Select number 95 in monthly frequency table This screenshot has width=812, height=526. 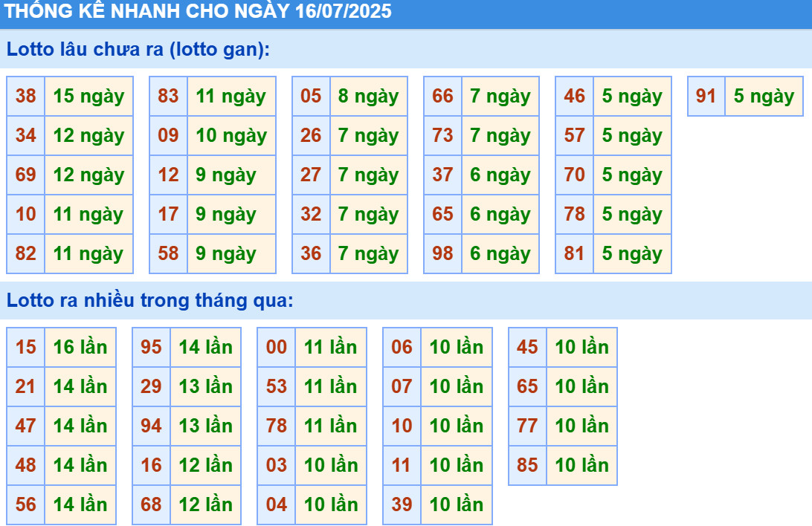(151, 348)
